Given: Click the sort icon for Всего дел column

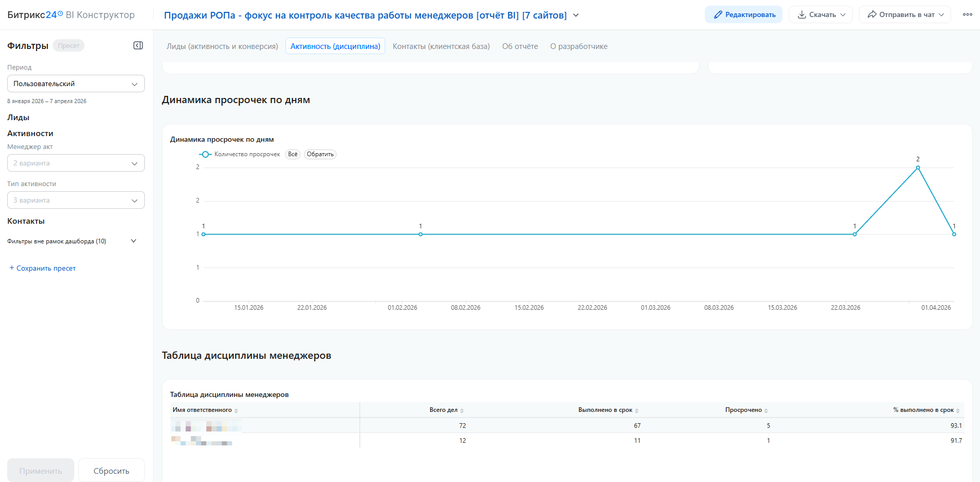Looking at the screenshot, I should (x=462, y=411).
